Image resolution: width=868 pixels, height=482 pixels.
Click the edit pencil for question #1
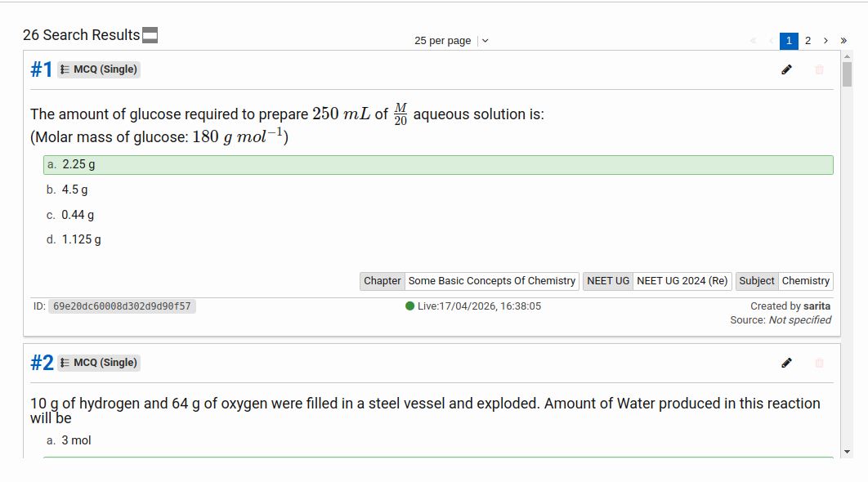pos(786,69)
